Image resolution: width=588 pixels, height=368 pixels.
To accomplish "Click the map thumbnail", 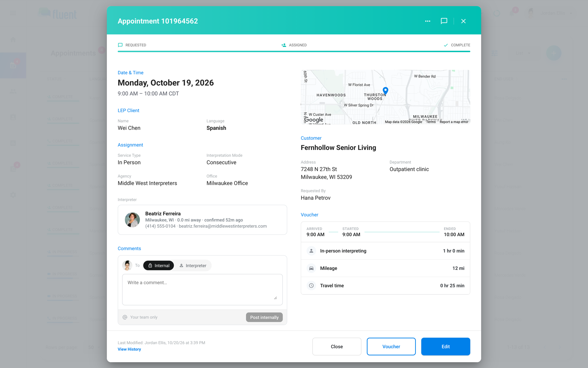I will coord(386,97).
